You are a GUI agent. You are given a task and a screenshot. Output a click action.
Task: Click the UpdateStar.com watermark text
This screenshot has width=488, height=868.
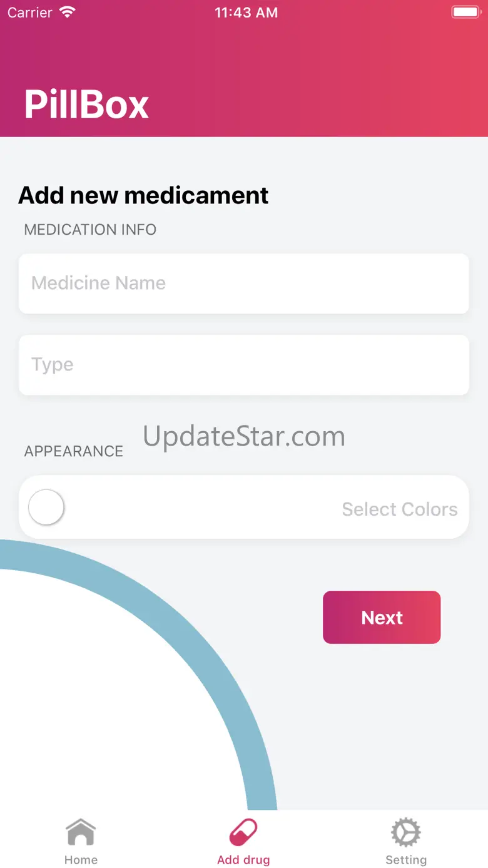click(x=244, y=436)
